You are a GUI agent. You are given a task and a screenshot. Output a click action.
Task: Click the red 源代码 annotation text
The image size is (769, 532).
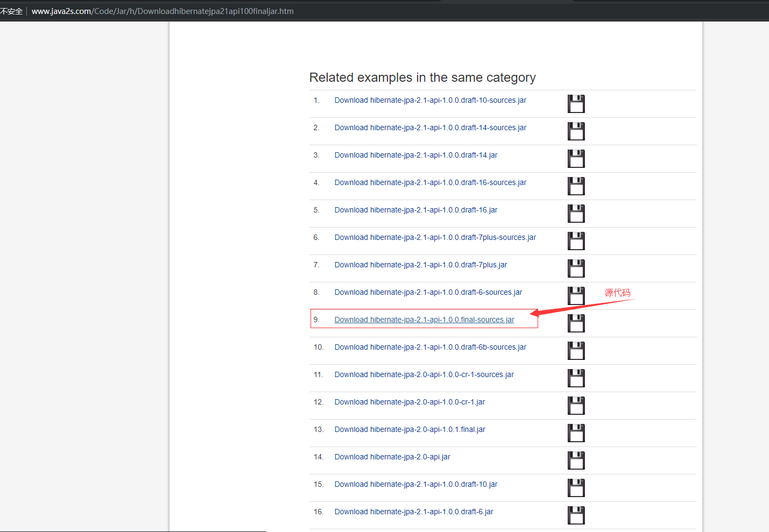[x=617, y=293]
